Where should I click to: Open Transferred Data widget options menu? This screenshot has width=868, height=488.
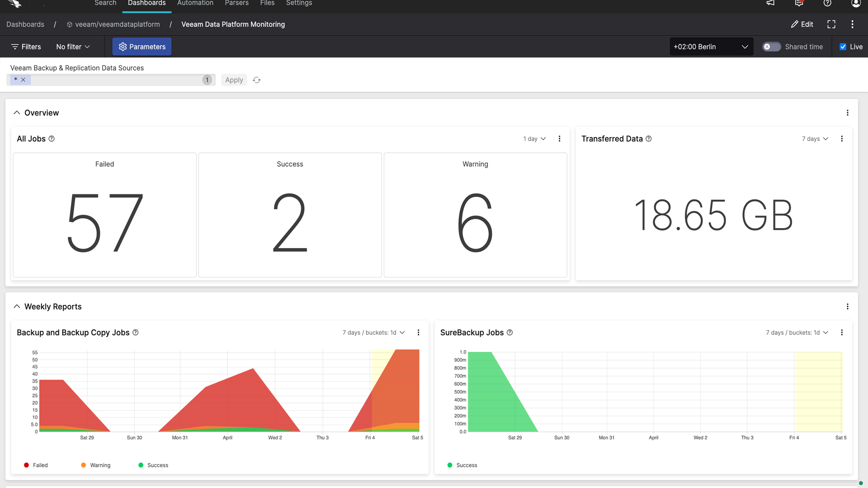(841, 139)
